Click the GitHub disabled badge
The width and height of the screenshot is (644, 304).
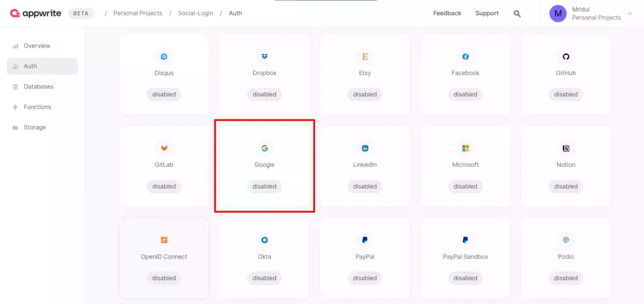566,94
